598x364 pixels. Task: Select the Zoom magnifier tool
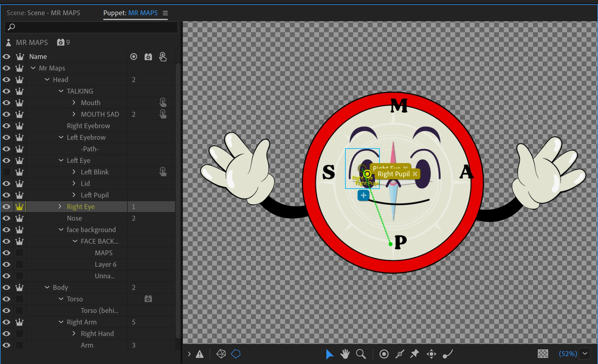(361, 354)
